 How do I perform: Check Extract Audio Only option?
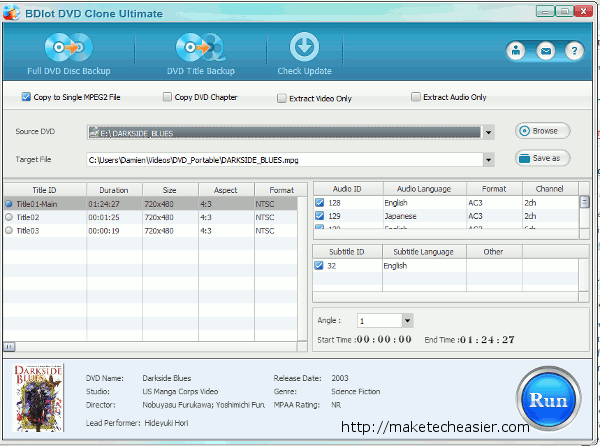click(415, 98)
